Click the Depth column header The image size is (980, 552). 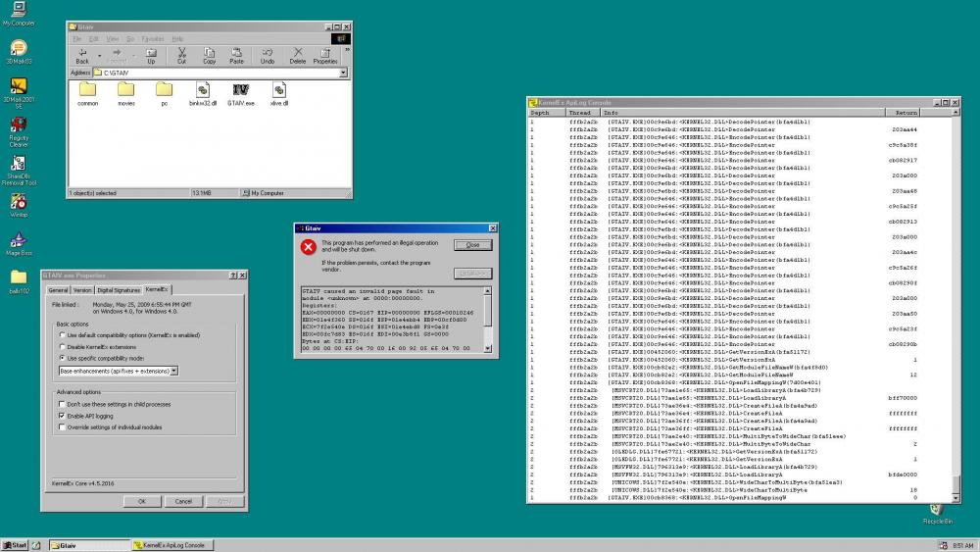547,113
